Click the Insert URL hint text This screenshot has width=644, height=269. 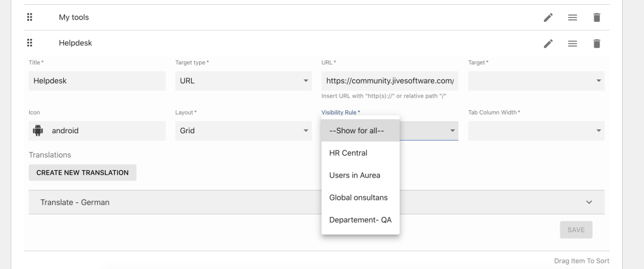pos(384,96)
